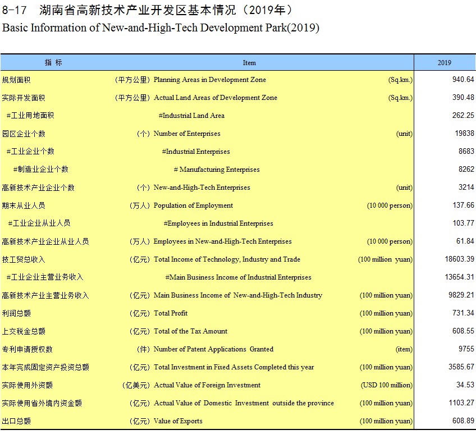Click the value 34.53
Screen dimensions: 476x448
(x=465, y=385)
